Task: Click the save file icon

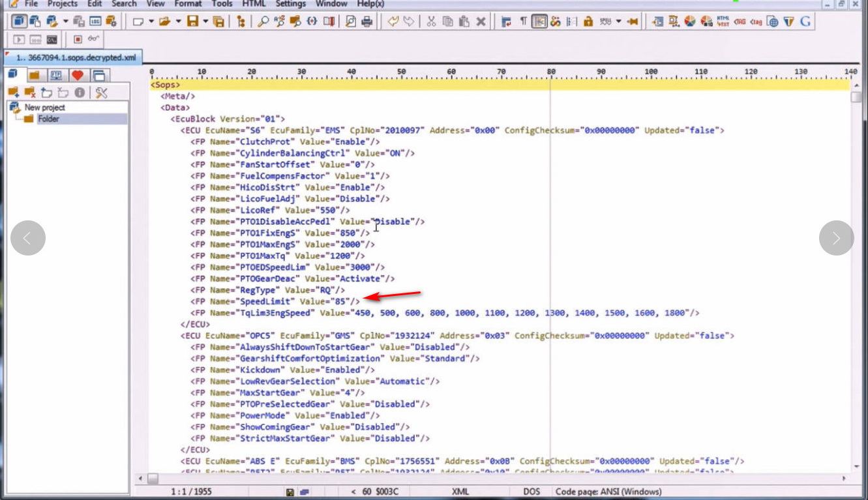Action: click(x=192, y=22)
